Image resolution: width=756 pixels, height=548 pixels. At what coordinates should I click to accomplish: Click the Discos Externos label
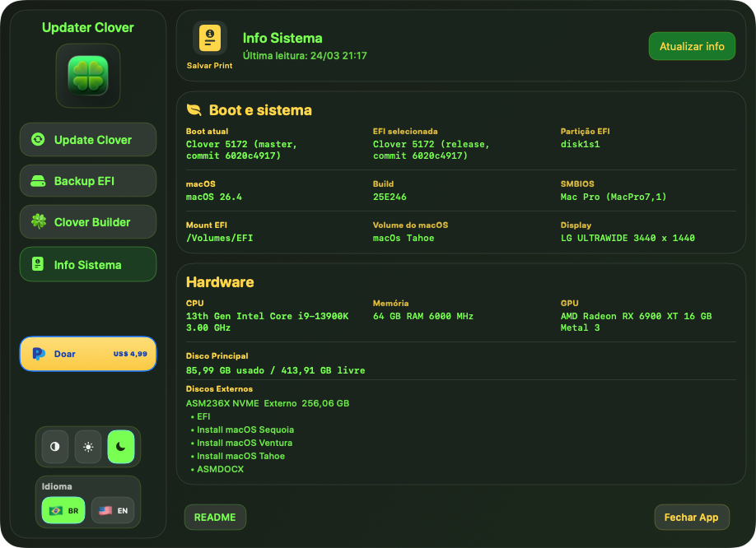pyautogui.click(x=219, y=388)
